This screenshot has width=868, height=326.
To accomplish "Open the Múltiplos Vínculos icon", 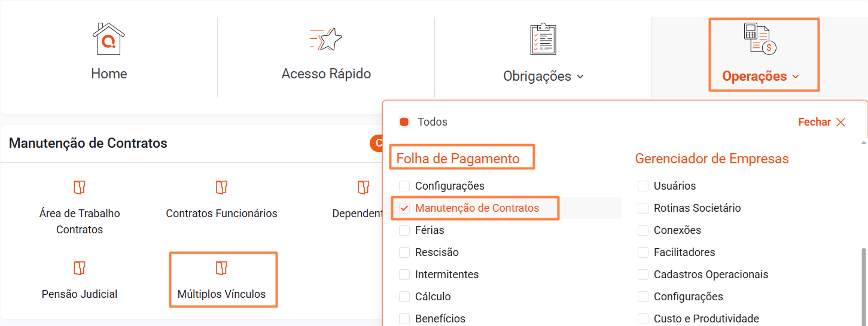I will (x=221, y=268).
